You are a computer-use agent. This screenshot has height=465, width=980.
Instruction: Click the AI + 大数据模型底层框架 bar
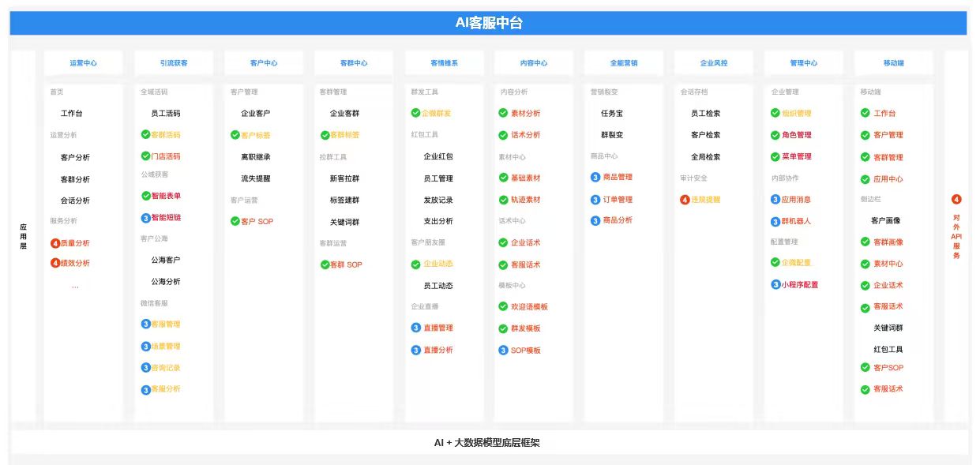tap(487, 443)
